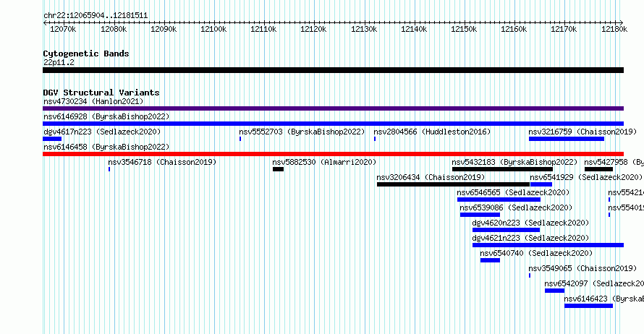Open the nsv4730234 (Hanlon2021) variant label
This screenshot has height=334, width=644.
(93, 101)
